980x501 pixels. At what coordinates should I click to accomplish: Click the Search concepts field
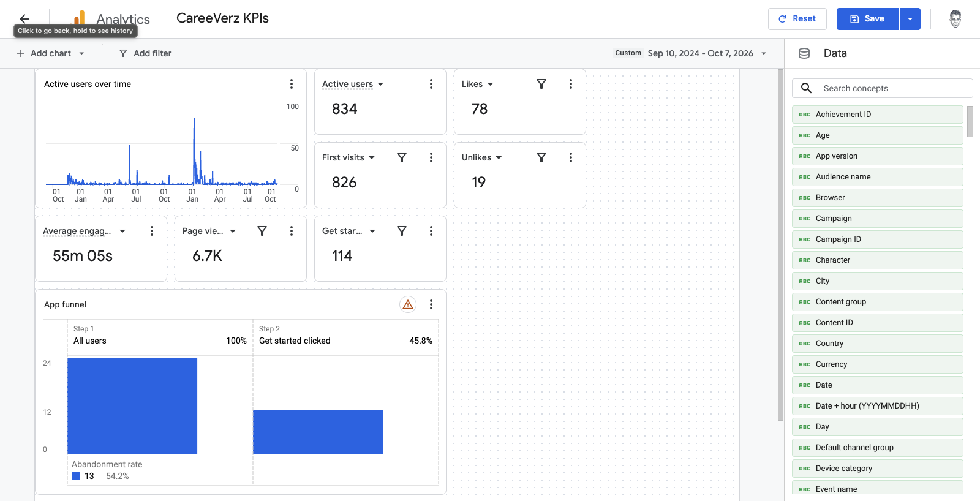tap(882, 88)
